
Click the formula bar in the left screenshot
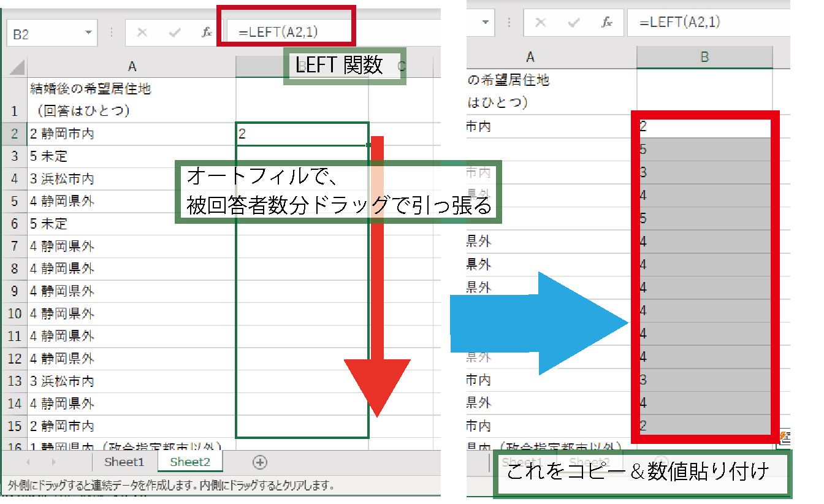(x=334, y=33)
